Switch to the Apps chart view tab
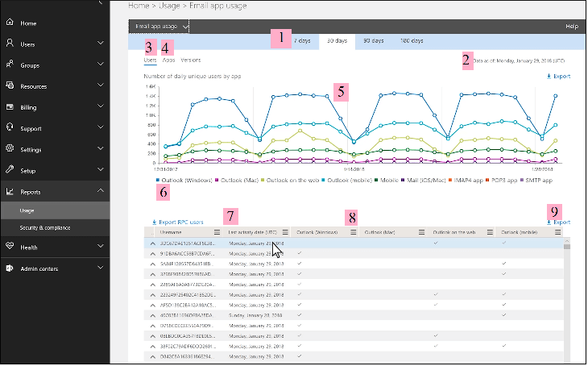The width and height of the screenshot is (588, 366). (169, 60)
